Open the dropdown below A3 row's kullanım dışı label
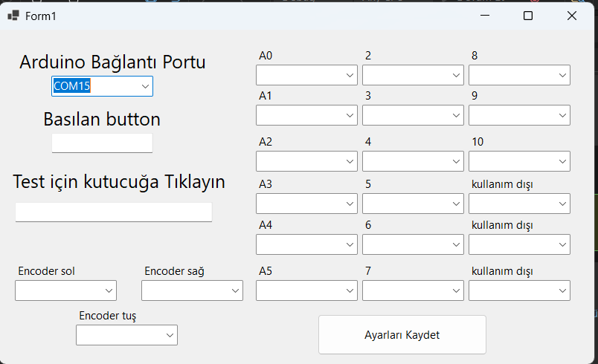 point(519,204)
